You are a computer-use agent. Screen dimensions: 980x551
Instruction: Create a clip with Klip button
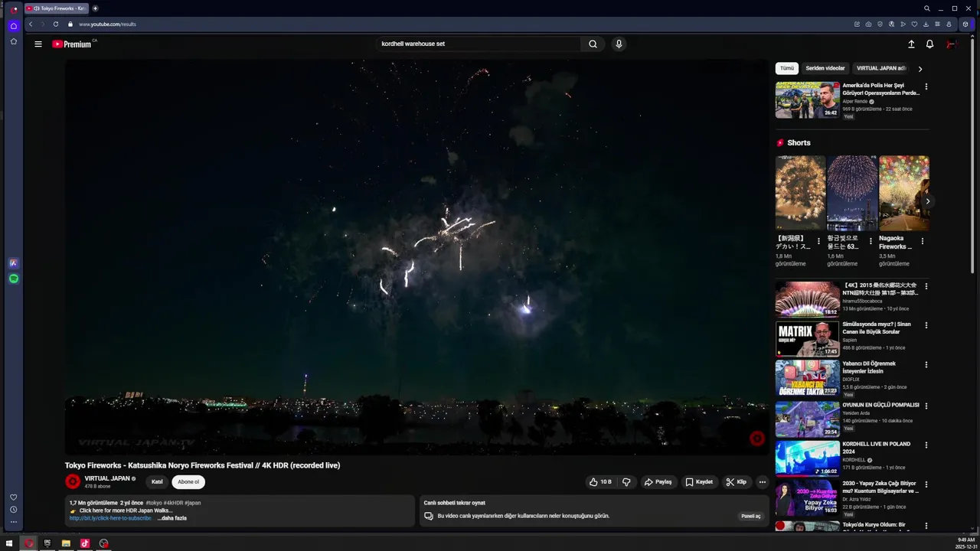click(736, 482)
